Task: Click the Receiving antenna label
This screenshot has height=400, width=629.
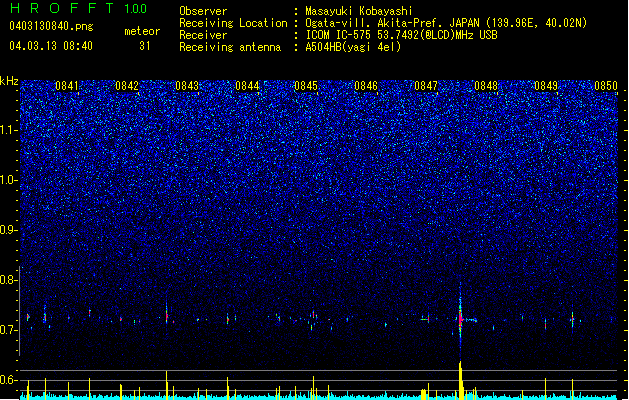Action: pos(230,47)
